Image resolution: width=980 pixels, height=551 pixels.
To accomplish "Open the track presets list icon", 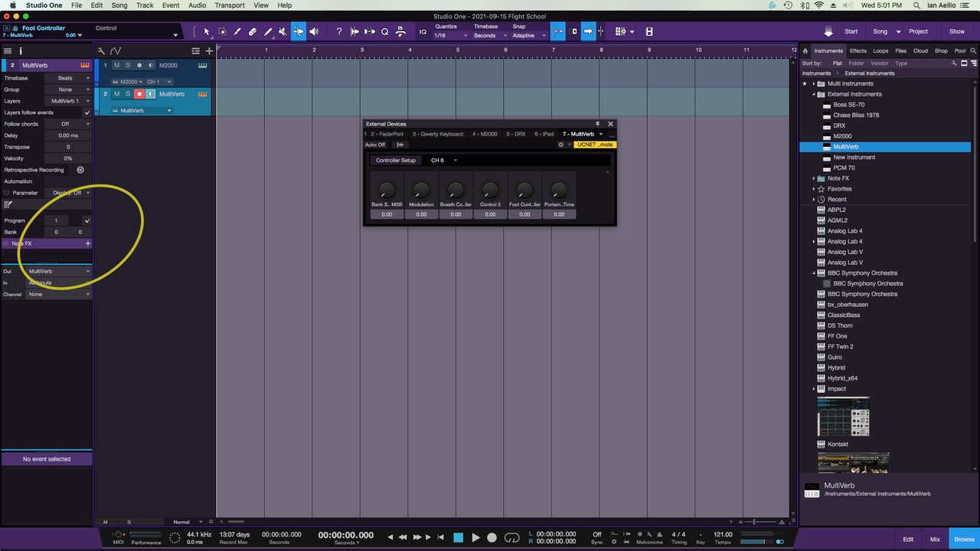I will (196, 51).
